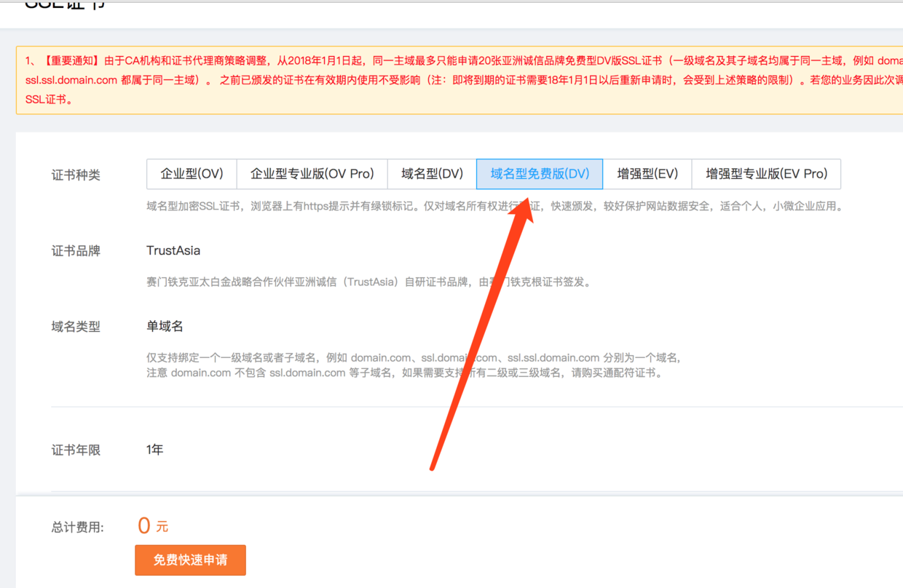Click the 赛门铁克亚太白金战略合作伙伴 brand description
Image resolution: width=903 pixels, height=588 pixels.
(368, 282)
